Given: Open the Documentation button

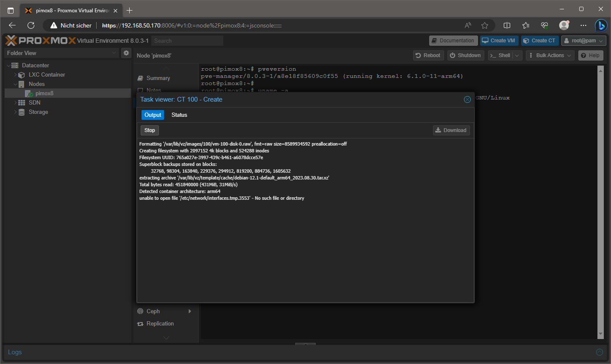Looking at the screenshot, I should (x=453, y=41).
